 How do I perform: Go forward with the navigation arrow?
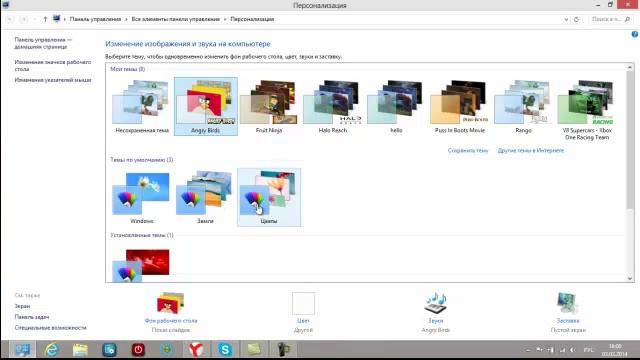pos(24,19)
